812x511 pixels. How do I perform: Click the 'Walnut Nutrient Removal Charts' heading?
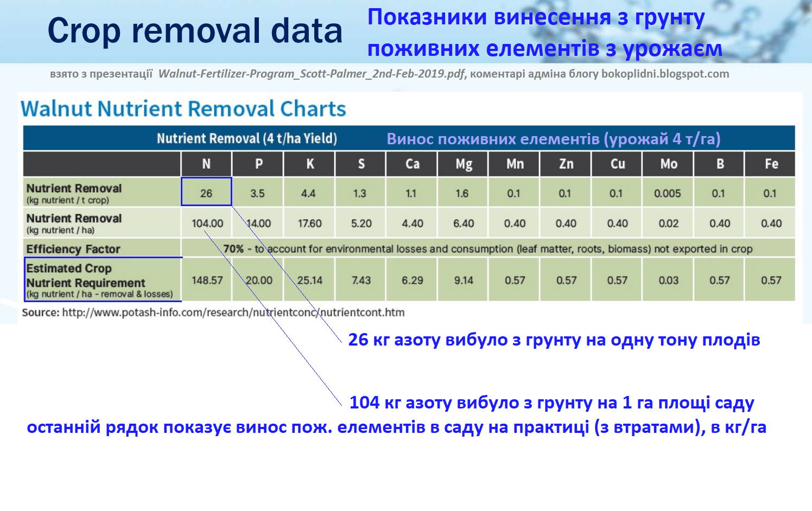183,108
